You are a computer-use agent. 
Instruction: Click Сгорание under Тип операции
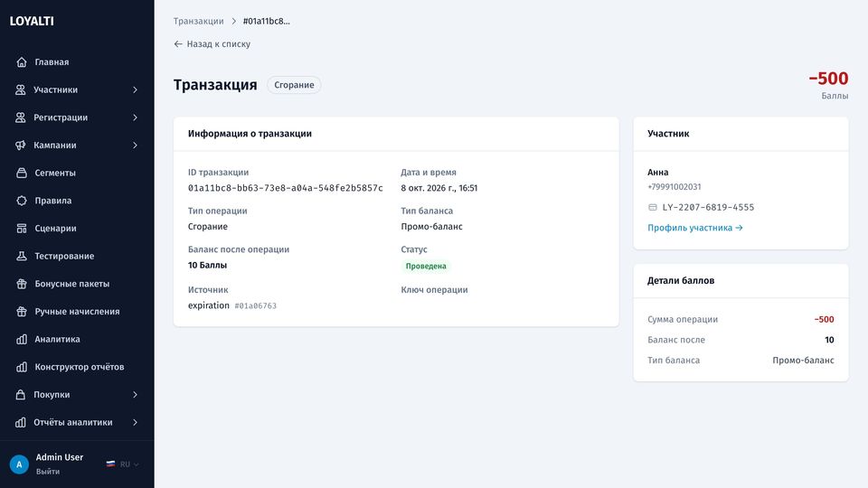[208, 226]
